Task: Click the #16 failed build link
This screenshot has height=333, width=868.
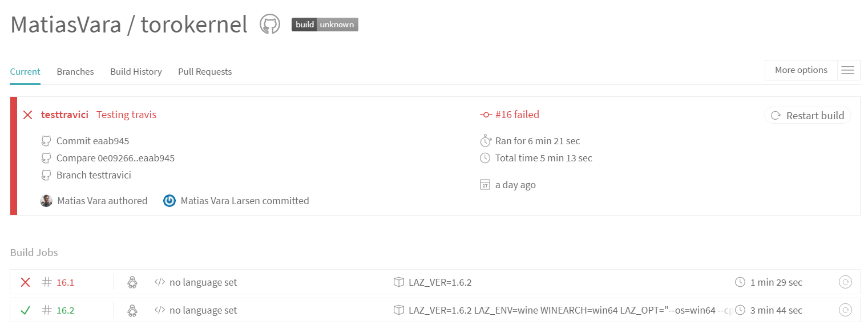Action: click(516, 115)
